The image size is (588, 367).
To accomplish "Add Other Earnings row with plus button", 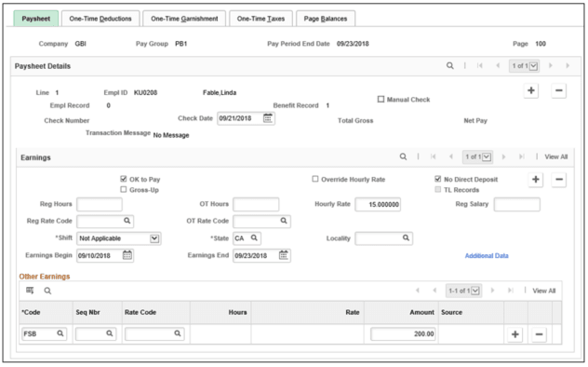I will pyautogui.click(x=514, y=334).
